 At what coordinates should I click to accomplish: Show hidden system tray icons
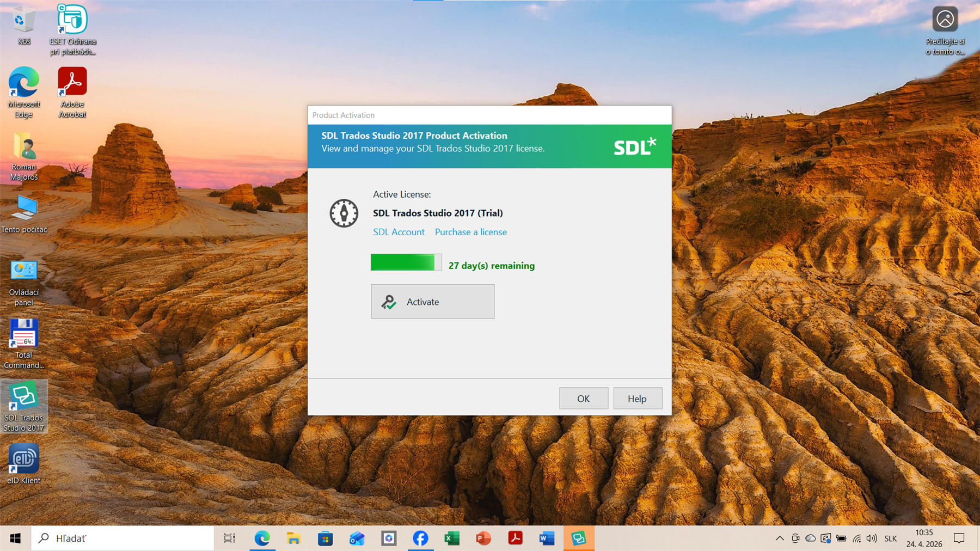point(780,538)
